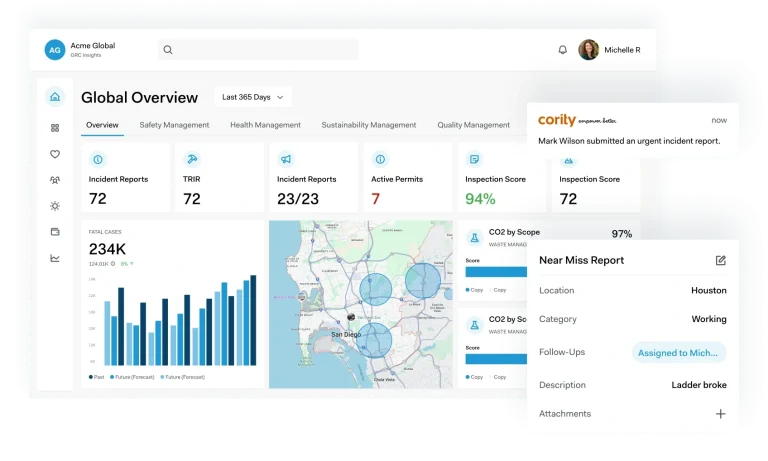Click the edit icon on Near Miss Report
Viewport: 768px width, 461px height.
[x=720, y=260]
